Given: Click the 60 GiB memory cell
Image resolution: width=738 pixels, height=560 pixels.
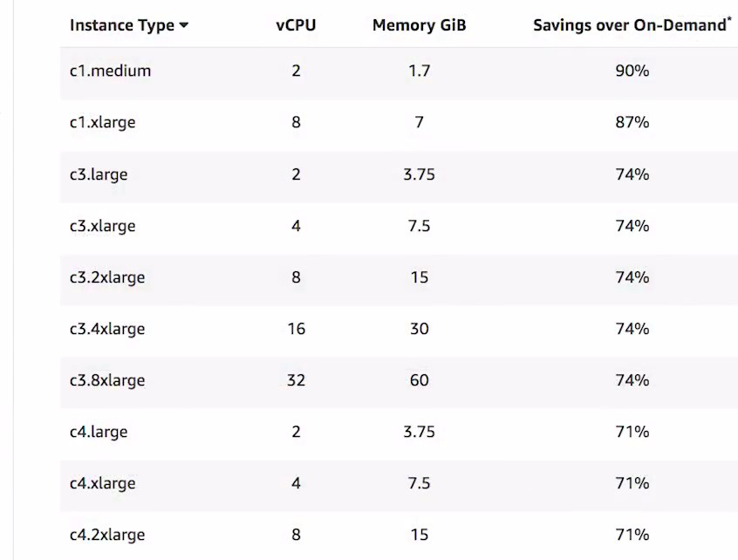Looking at the screenshot, I should click(419, 380).
